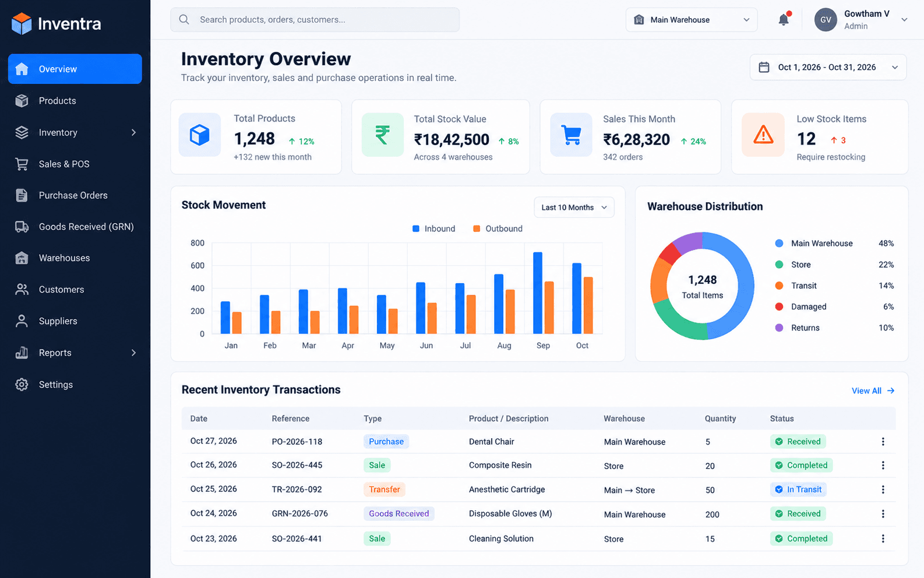Click the Inventra cube logo icon
Screen dimensions: 924x578
(x=22, y=23)
